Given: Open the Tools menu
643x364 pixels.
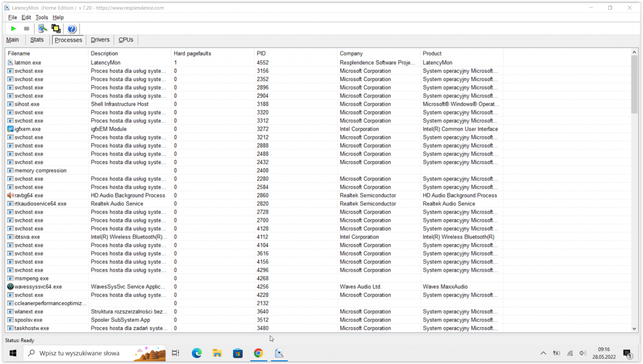Looking at the screenshot, I should 42,18.
